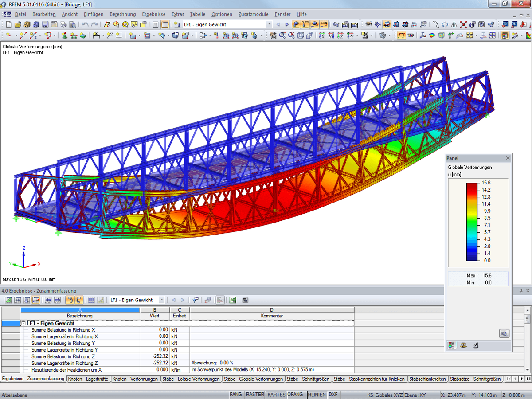Screen dimensions: 532x399
Task: Click the magnifier icon in the Panel
Action: click(x=504, y=333)
